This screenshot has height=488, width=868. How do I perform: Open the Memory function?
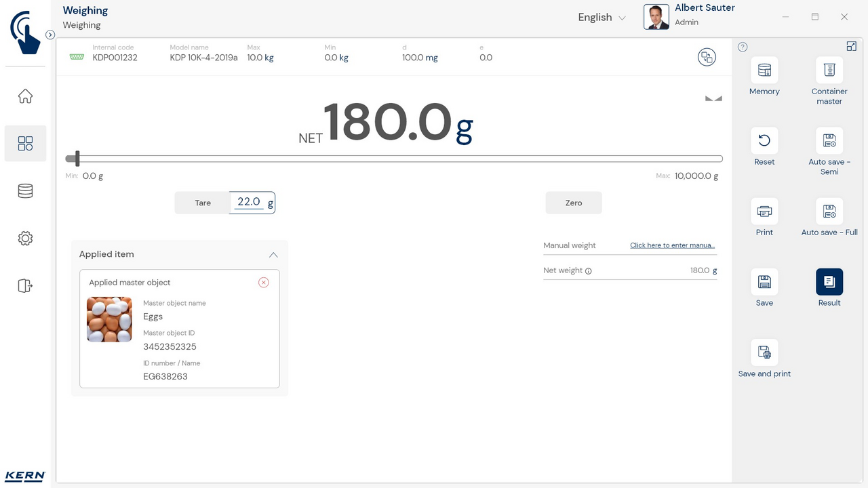(764, 70)
